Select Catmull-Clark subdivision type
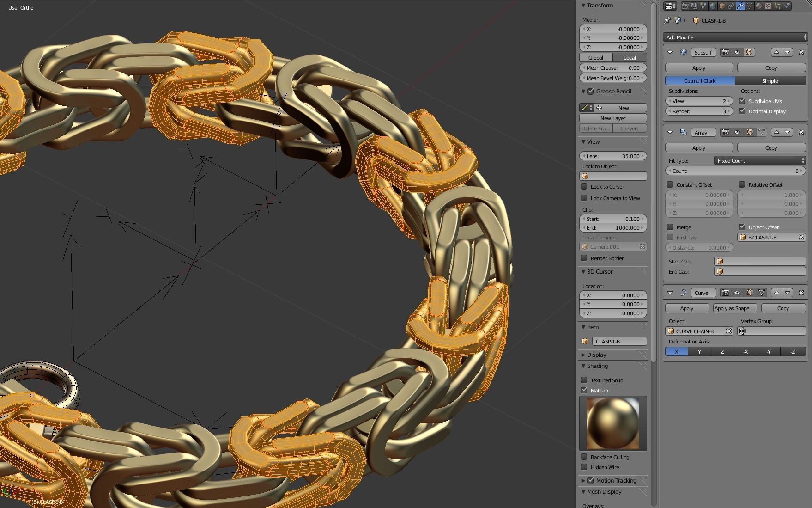 coord(699,80)
